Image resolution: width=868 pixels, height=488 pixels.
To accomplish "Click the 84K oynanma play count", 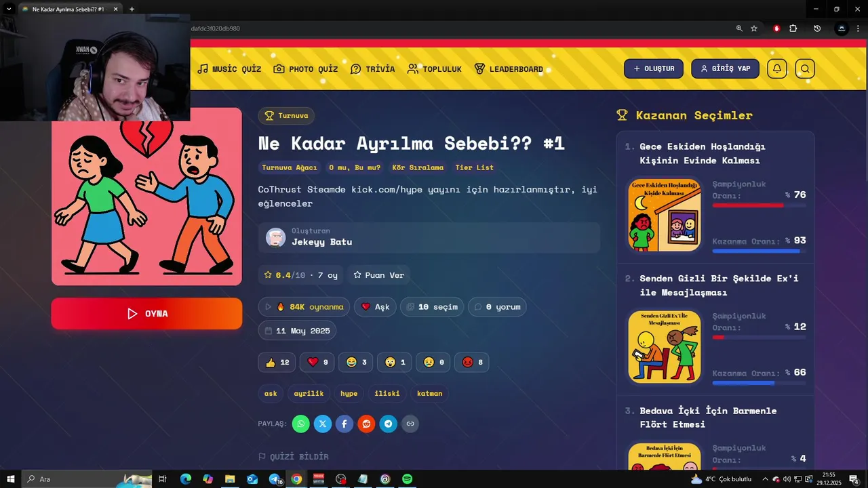I will [x=304, y=307].
